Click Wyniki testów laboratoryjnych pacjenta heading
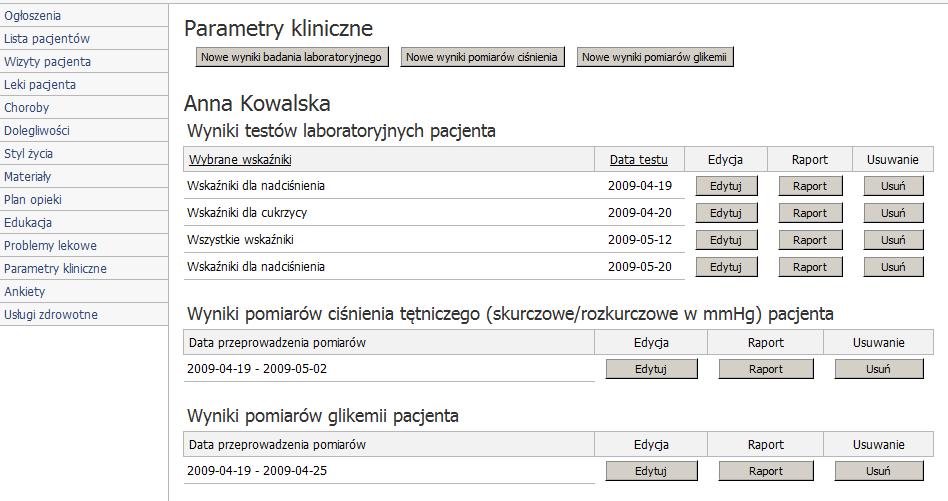 tap(341, 131)
